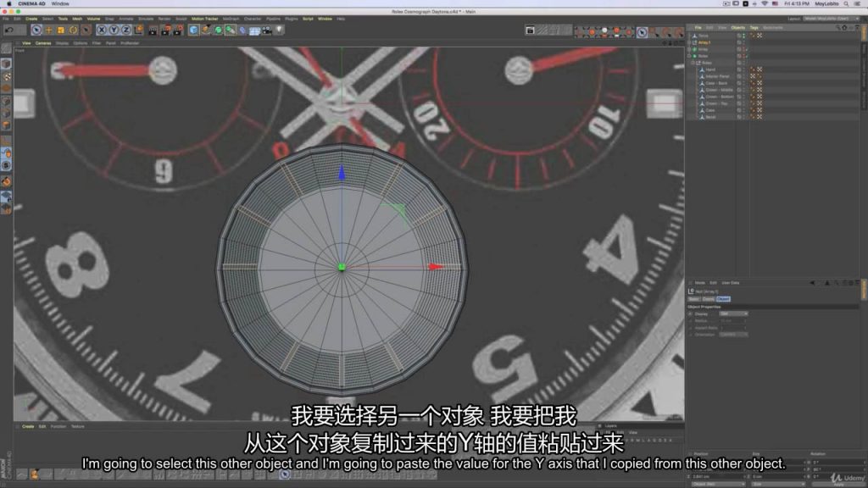Click the Wi-Fi status icon
Viewport: 868px width, 488px height.
pyautogui.click(x=765, y=4)
